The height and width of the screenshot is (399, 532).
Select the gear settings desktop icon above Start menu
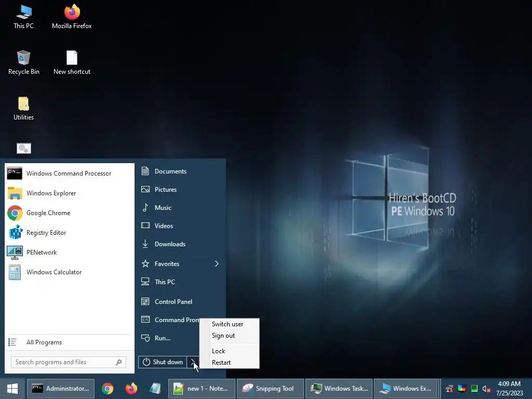click(24, 148)
